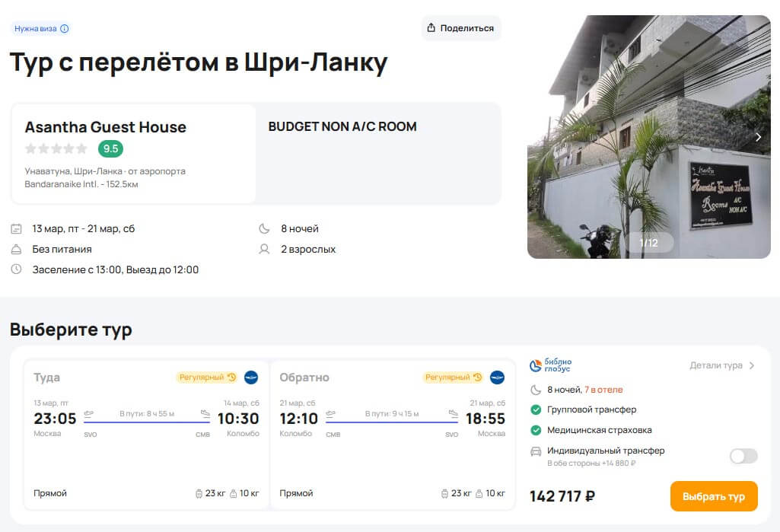Click the takeoff plane icon near 23:05
Image resolution: width=780 pixels, height=532 pixels.
[88, 414]
